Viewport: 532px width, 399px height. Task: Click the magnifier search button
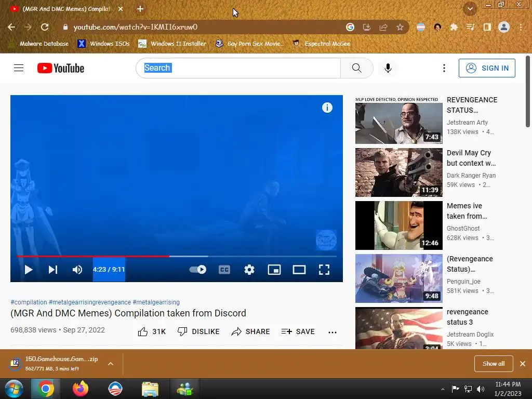click(x=356, y=68)
